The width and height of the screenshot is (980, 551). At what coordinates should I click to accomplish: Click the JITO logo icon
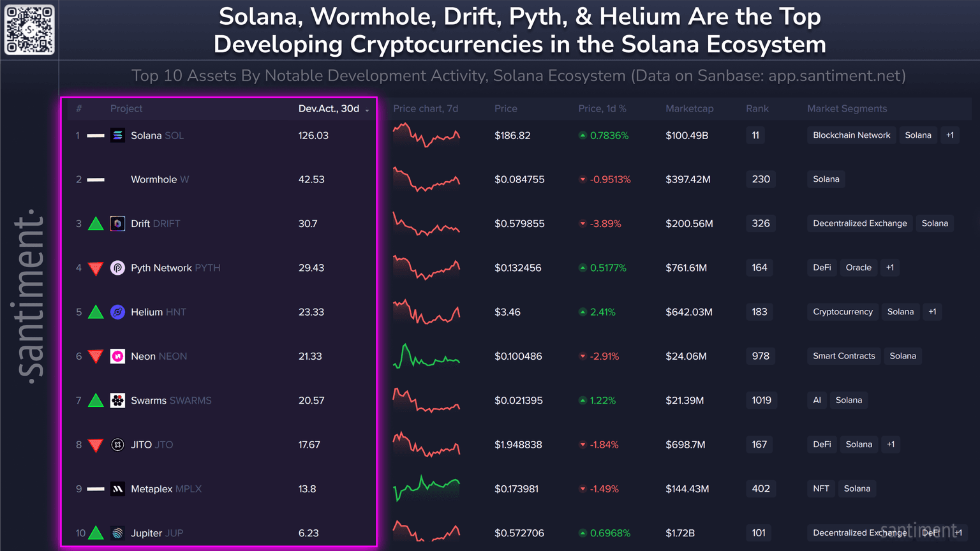(117, 444)
